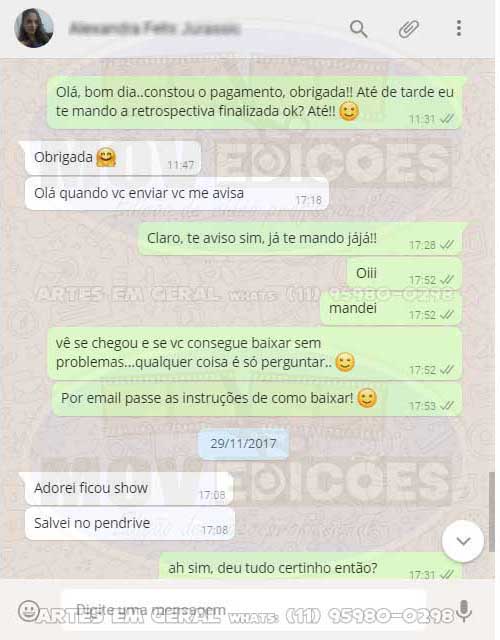Open the three-dot menu in header

pos(459,29)
